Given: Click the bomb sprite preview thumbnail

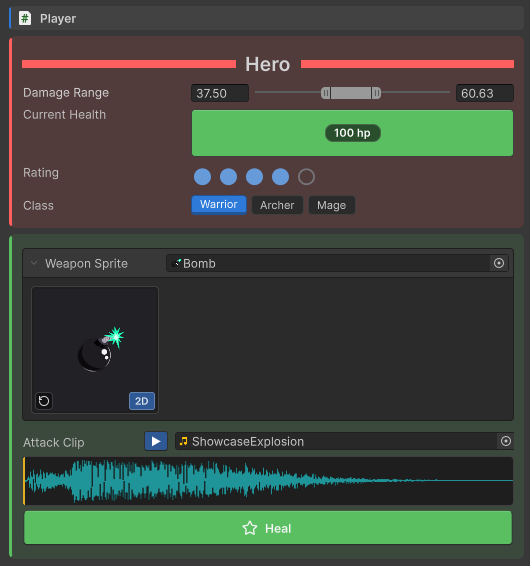Looking at the screenshot, I should point(95,350).
